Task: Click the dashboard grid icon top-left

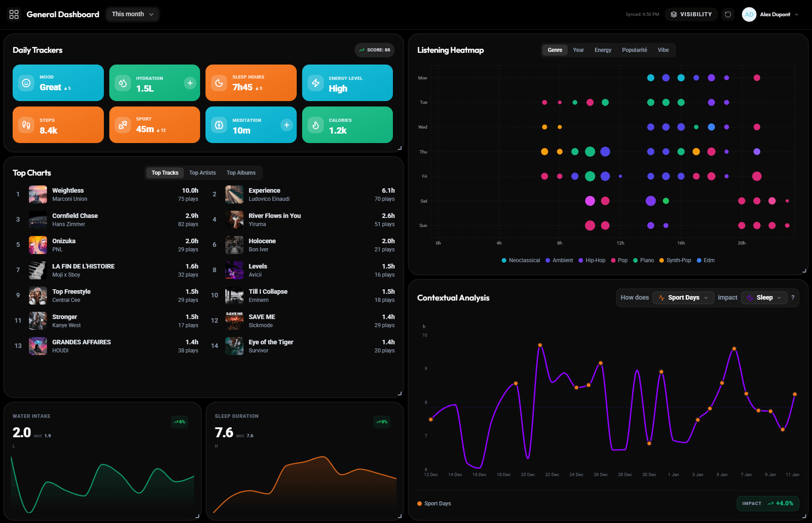Action: pyautogui.click(x=14, y=14)
